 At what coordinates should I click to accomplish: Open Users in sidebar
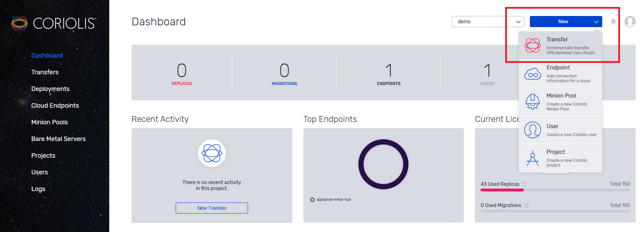pos(40,172)
